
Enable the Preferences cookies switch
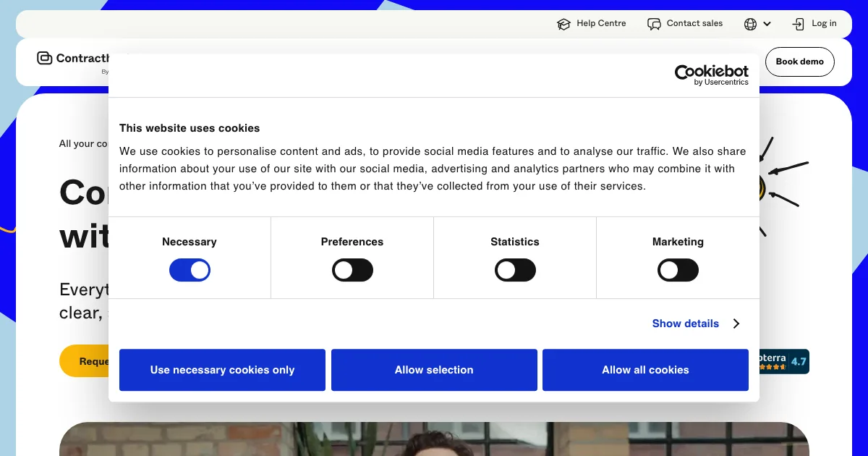point(352,271)
